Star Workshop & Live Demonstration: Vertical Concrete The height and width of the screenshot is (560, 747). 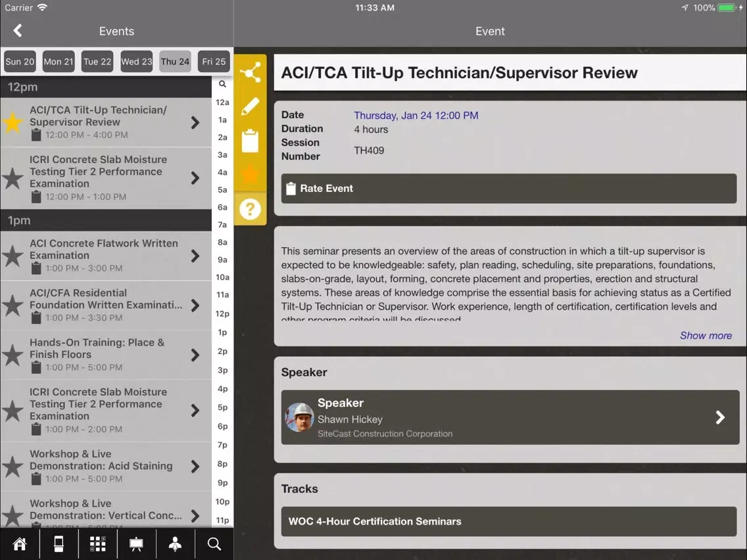tap(13, 515)
